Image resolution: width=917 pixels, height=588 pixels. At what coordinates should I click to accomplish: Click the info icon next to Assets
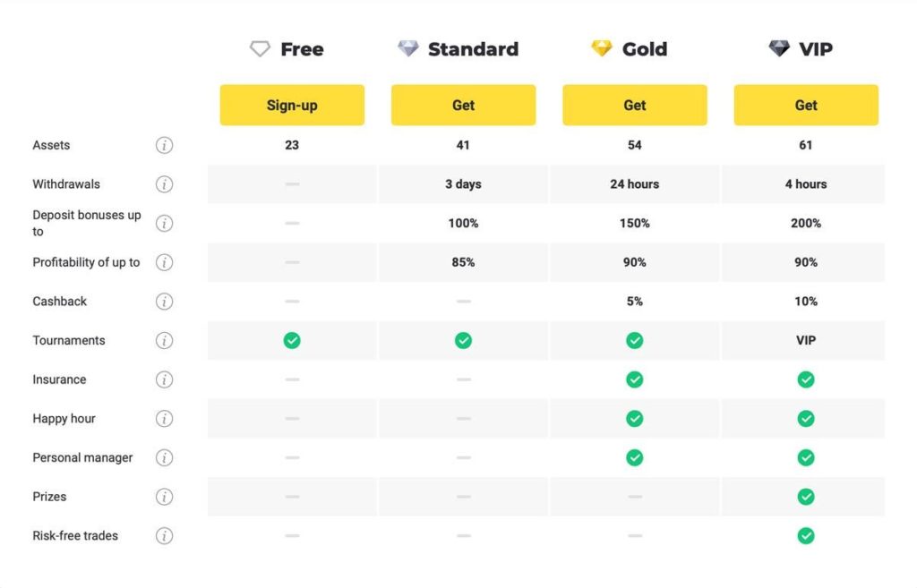[165, 145]
